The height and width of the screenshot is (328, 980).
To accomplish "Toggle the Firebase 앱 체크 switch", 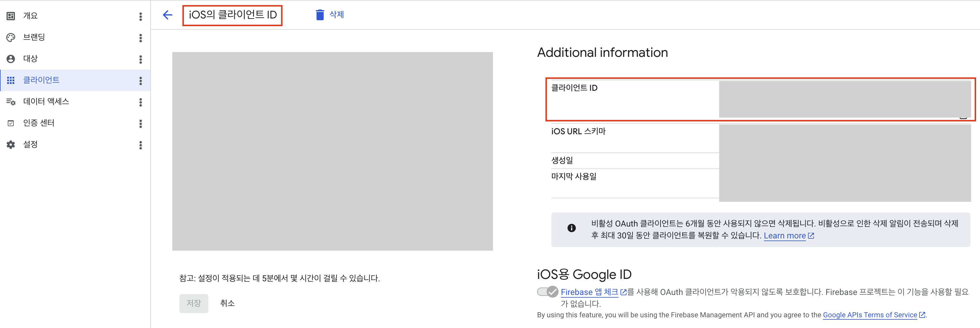I will [548, 291].
